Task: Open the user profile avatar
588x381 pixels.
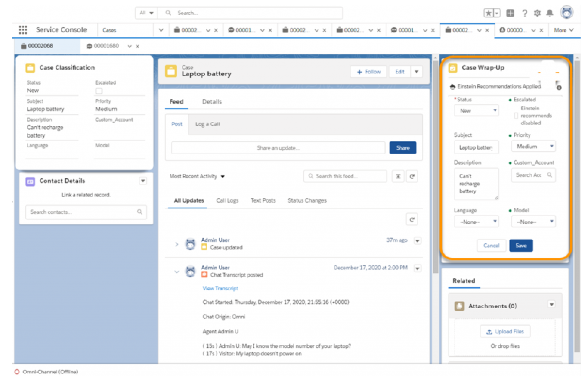Action: (x=567, y=12)
